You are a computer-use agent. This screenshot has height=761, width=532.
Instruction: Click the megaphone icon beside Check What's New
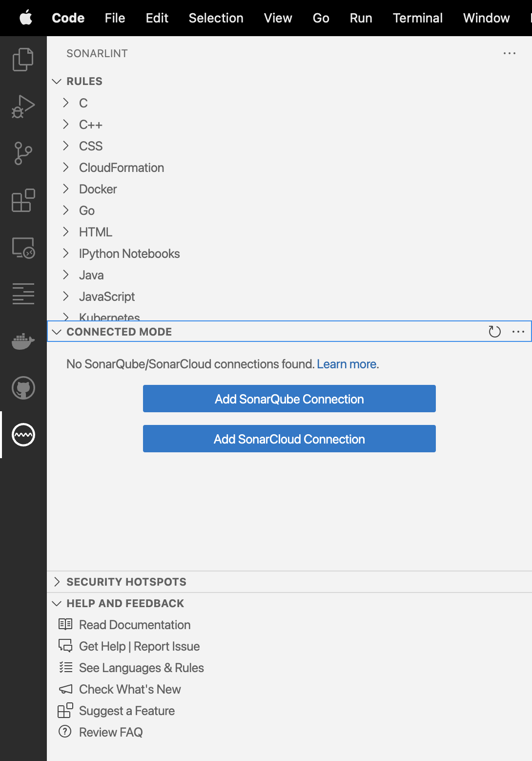65,689
